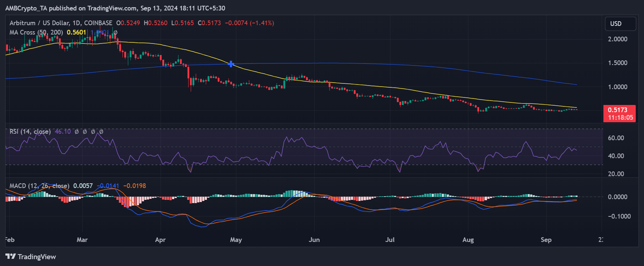Click the purple RSI value 46.10
The height and width of the screenshot is (266, 644).
[63, 132]
